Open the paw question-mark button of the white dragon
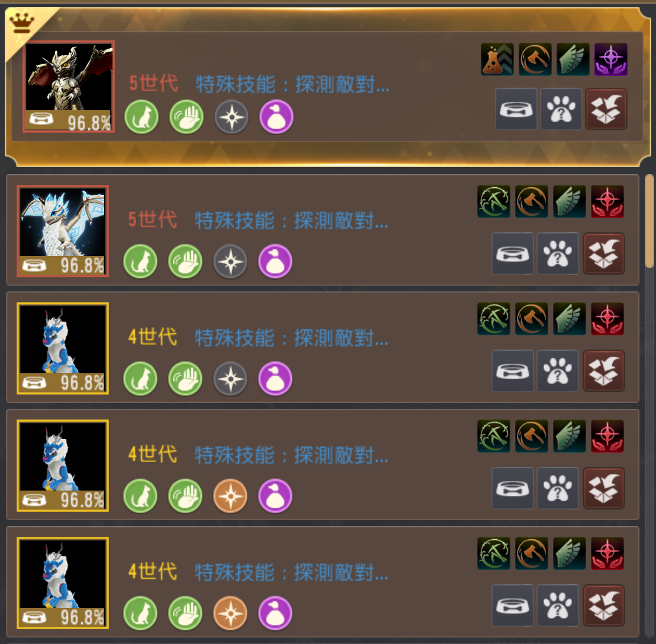The image size is (656, 644). pyautogui.click(x=558, y=254)
